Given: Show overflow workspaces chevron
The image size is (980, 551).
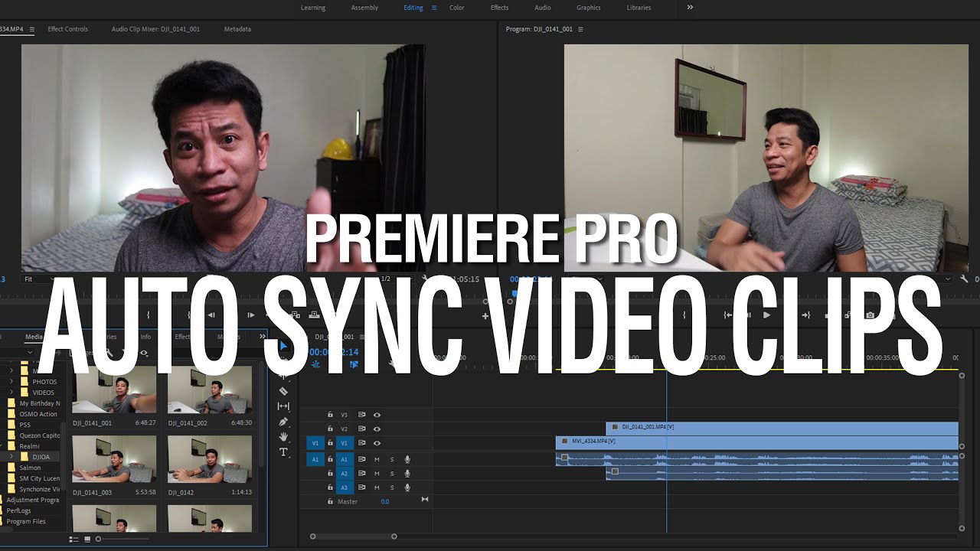Looking at the screenshot, I should (x=690, y=8).
